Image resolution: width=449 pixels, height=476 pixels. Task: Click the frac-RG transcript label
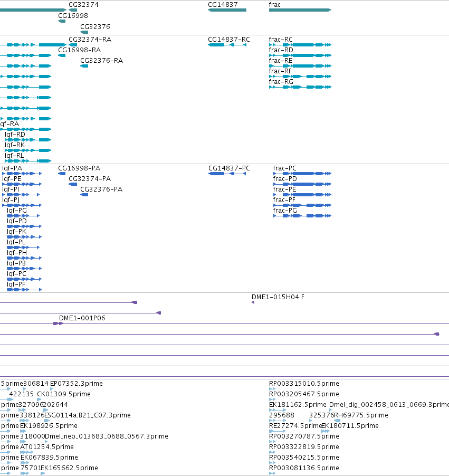coord(281,82)
